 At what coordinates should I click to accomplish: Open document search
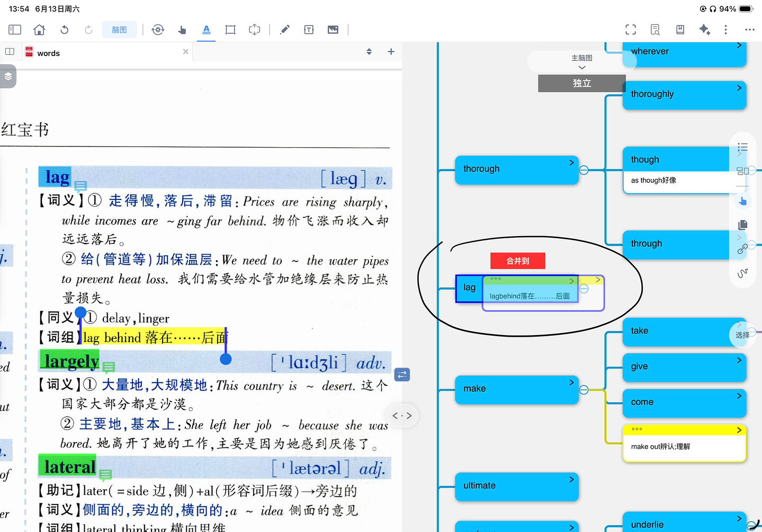click(655, 30)
